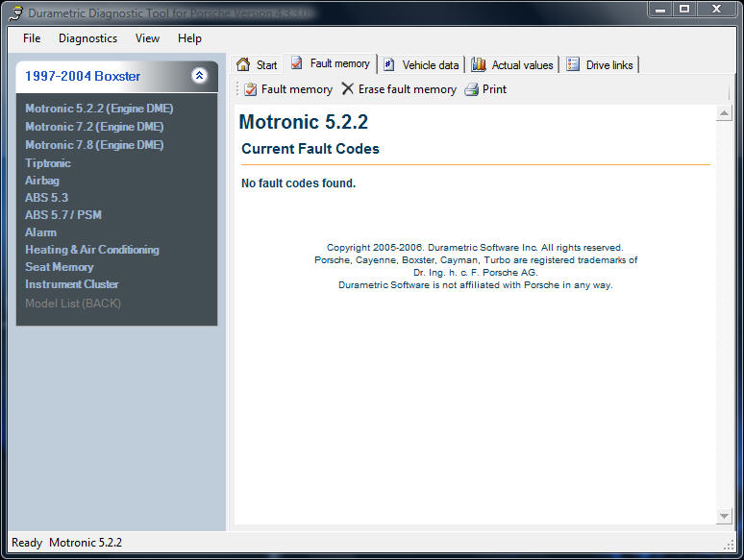This screenshot has height=560, width=744.
Task: Select the Fault memory tab label
Action: pos(339,63)
